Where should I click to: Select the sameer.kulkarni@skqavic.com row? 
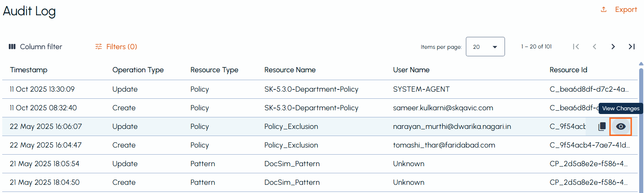pyautogui.click(x=320, y=108)
